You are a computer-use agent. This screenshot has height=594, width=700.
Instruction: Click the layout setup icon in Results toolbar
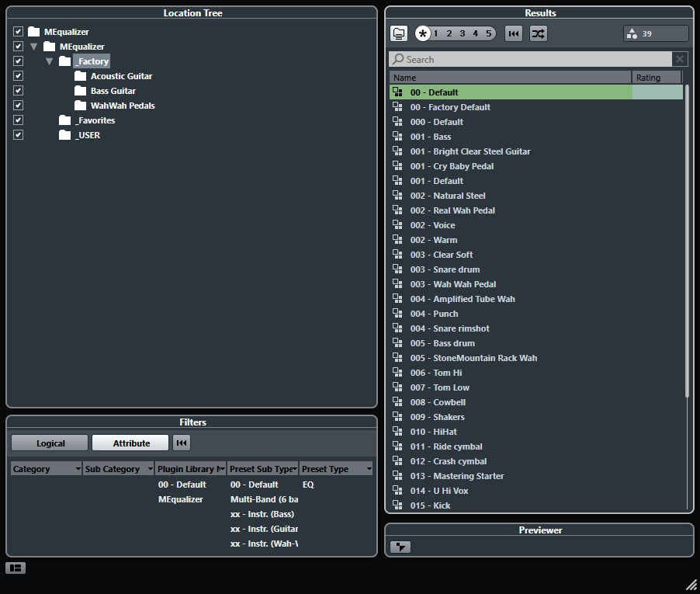(399, 33)
